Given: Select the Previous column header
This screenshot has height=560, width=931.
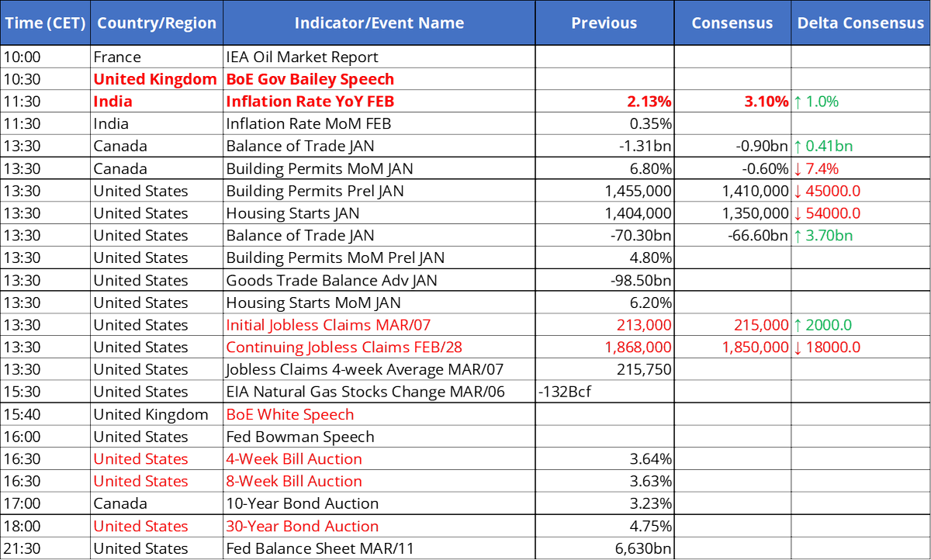Looking at the screenshot, I should click(604, 22).
